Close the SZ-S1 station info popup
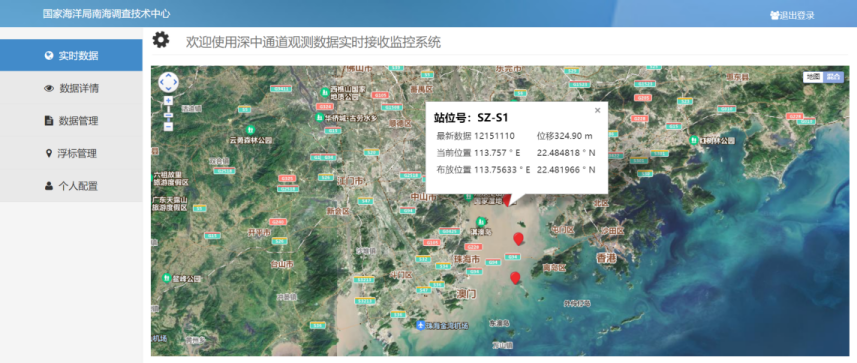 597,110
